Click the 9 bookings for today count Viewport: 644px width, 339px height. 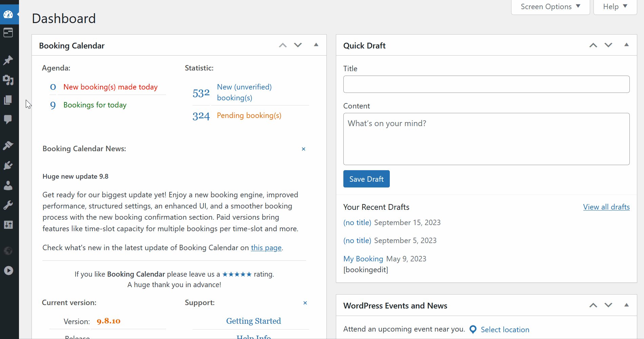pyautogui.click(x=53, y=105)
